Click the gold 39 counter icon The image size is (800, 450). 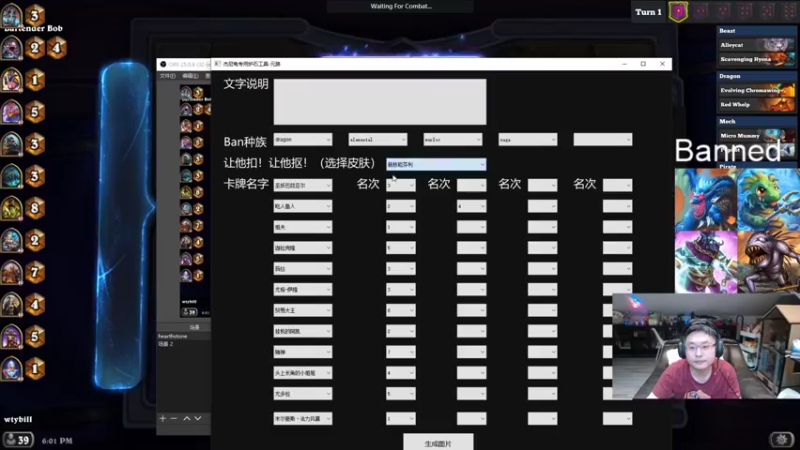18,440
